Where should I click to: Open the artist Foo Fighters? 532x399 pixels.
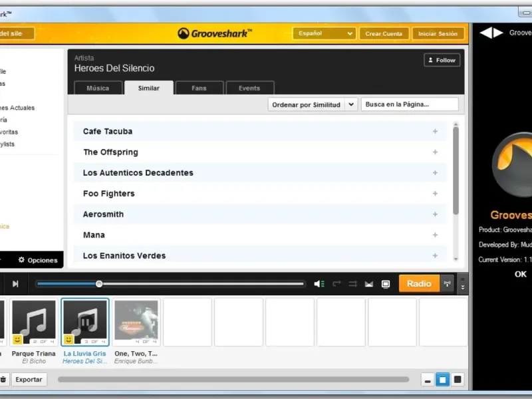coord(109,194)
